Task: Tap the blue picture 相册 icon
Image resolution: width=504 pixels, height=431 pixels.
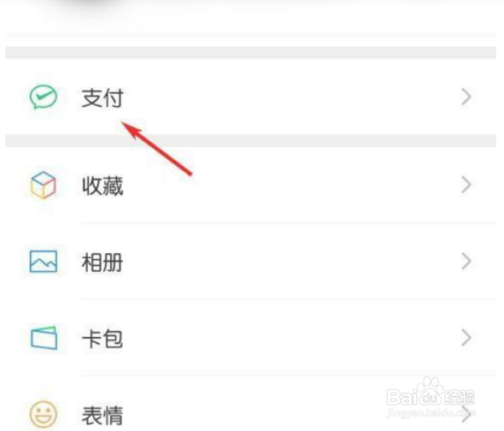Action: tap(44, 262)
